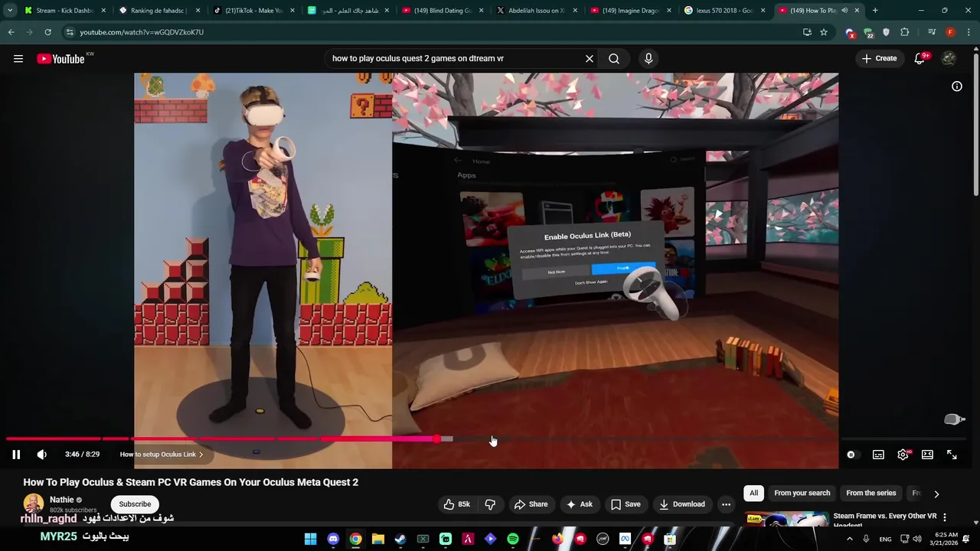The image size is (980, 551).
Task: Reload the page
Action: [x=47, y=32]
